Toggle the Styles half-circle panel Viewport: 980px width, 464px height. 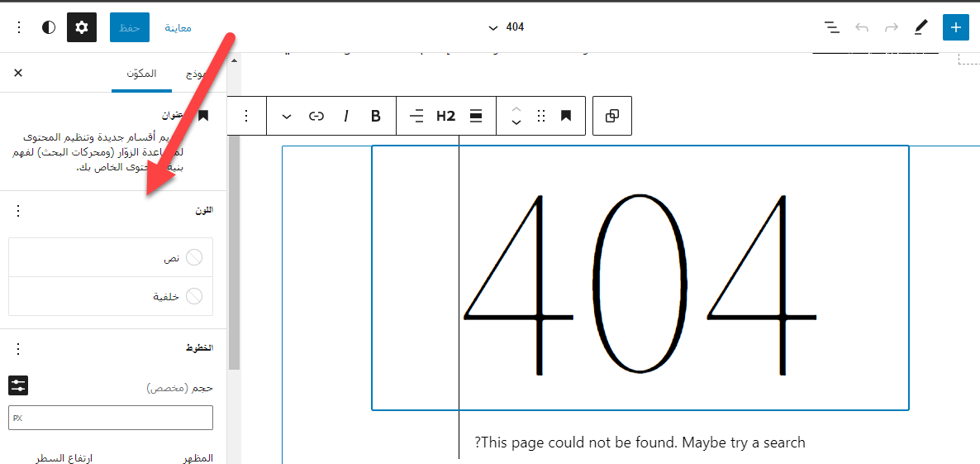pyautogui.click(x=49, y=27)
